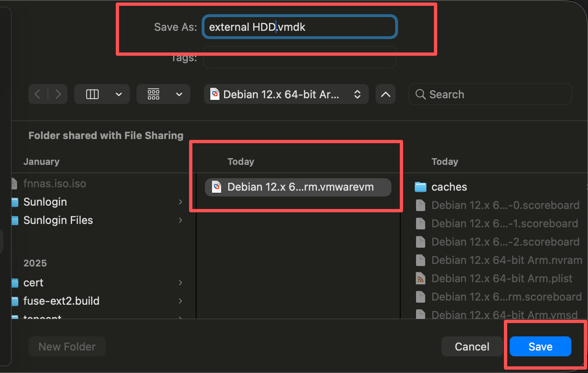Expand the cert folder
Screen dimensions: 588x373
[x=180, y=283]
